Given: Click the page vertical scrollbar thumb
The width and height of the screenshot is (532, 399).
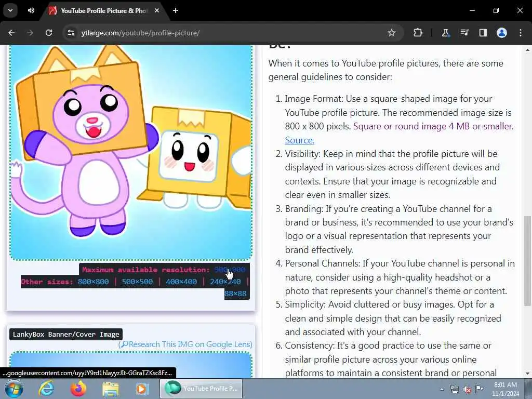Looking at the screenshot, I should click(x=527, y=261).
